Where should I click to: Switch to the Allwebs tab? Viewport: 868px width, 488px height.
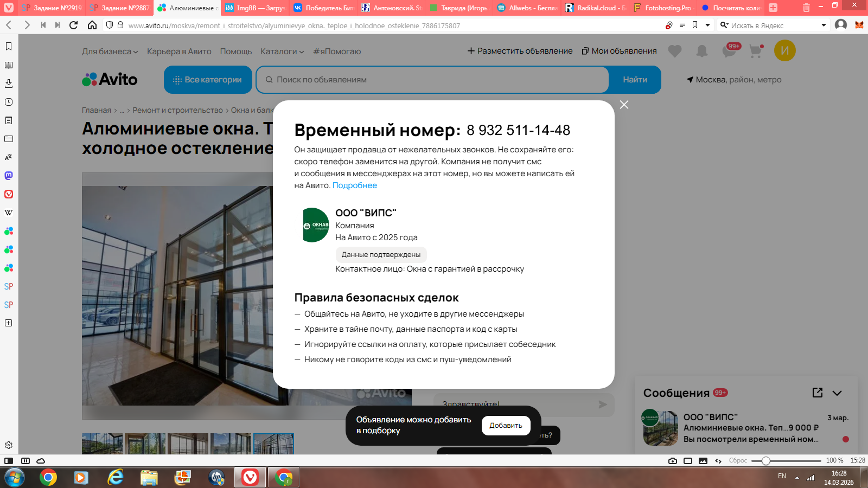click(x=527, y=8)
